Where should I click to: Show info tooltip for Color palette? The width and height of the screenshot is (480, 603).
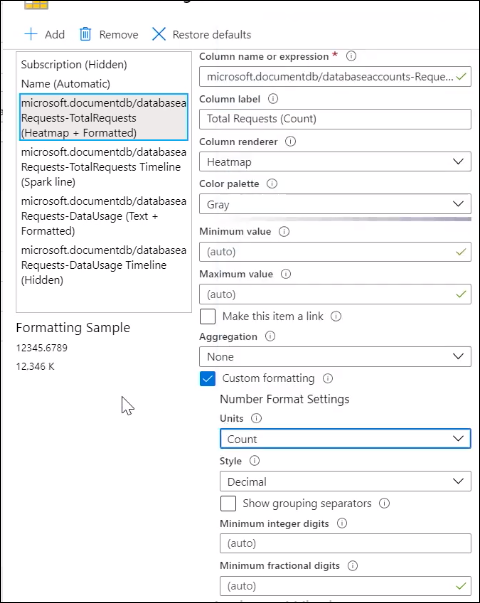click(x=272, y=184)
